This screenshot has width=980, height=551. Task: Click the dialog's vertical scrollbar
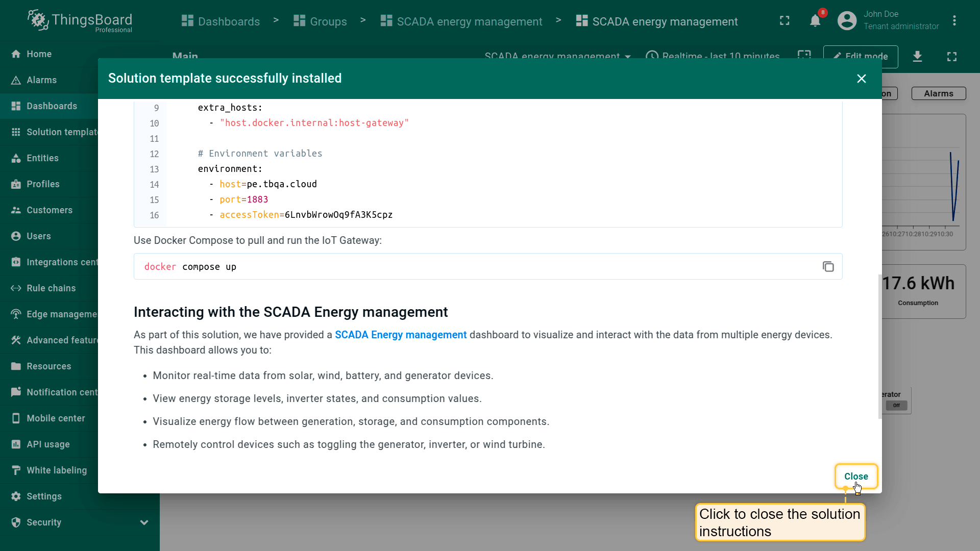[x=879, y=347]
